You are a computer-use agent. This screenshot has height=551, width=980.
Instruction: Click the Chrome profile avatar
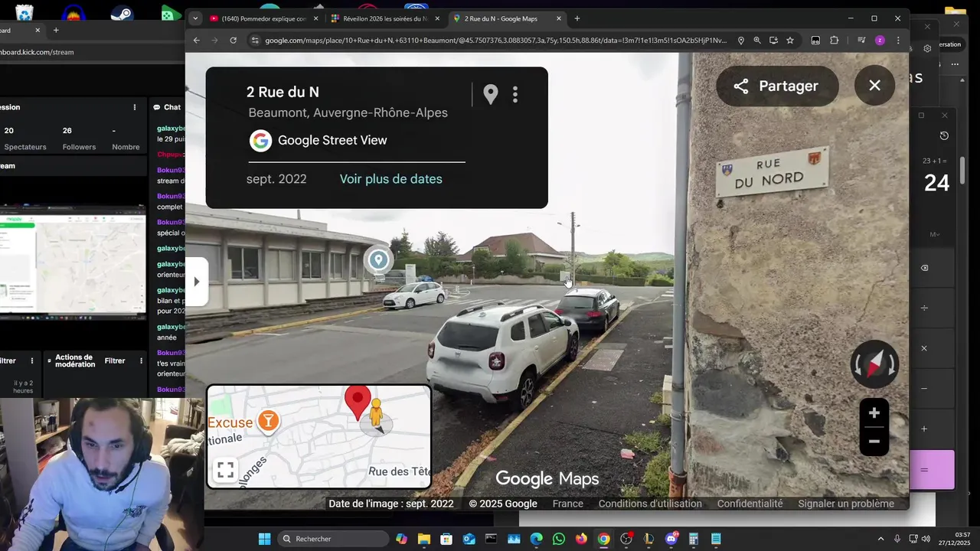point(880,41)
